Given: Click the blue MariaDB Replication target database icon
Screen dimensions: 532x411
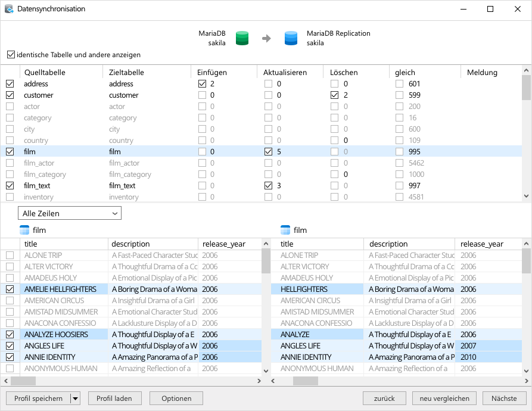Looking at the screenshot, I should (x=291, y=38).
